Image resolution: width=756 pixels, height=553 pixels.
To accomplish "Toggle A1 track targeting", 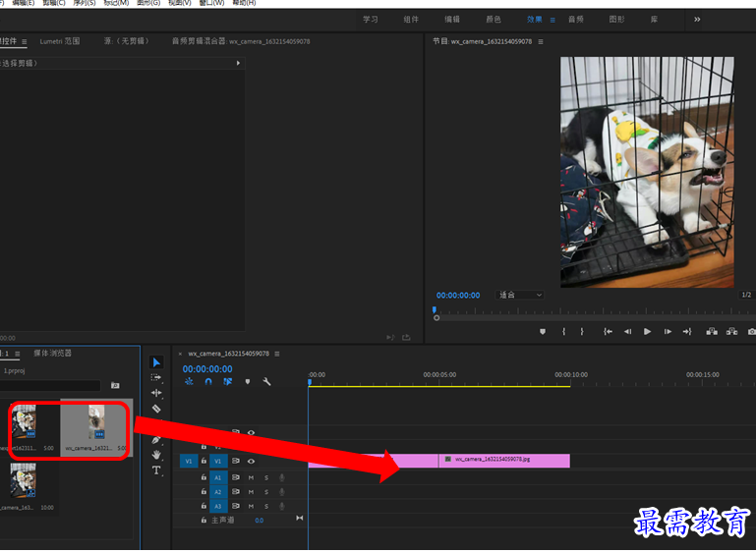I will [218, 477].
